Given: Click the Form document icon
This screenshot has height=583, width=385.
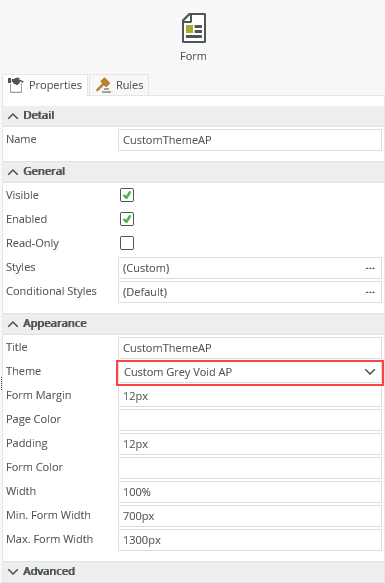Looking at the screenshot, I should coord(193,28).
